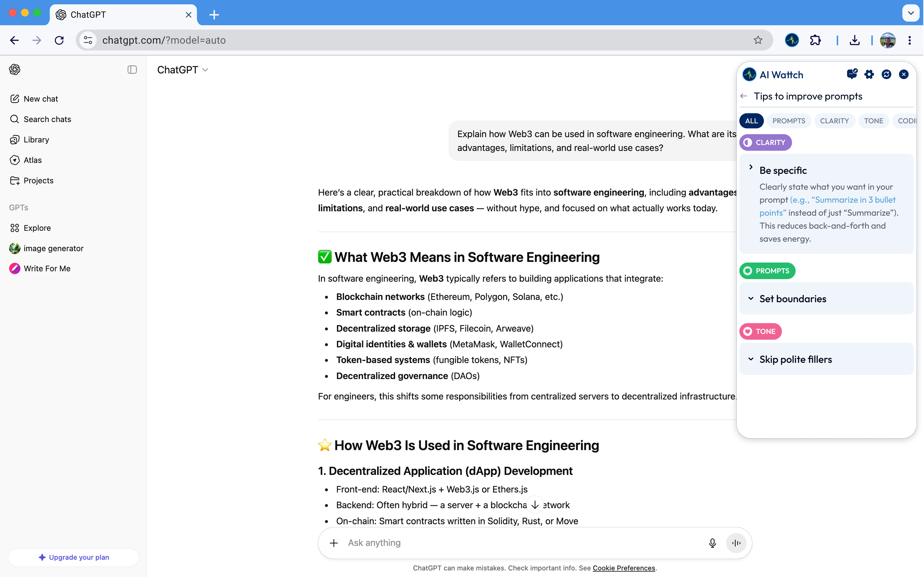Viewport: 924px width, 577px height.
Task: Select the CLARITY filter tab
Action: click(834, 121)
